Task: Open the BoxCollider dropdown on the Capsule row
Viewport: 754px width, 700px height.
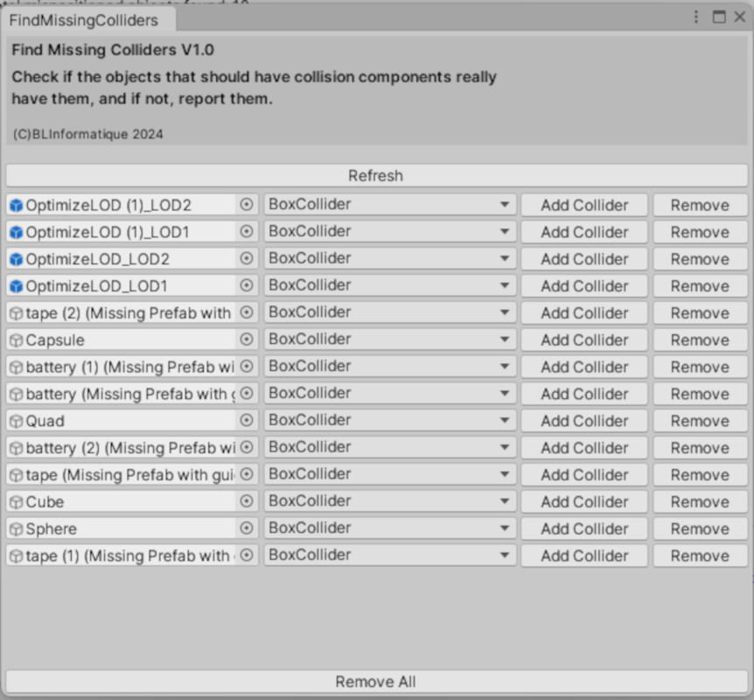Action: (389, 339)
